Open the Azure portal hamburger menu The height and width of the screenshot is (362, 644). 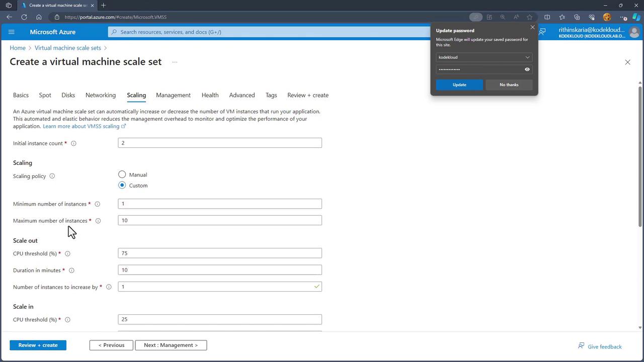12,32
